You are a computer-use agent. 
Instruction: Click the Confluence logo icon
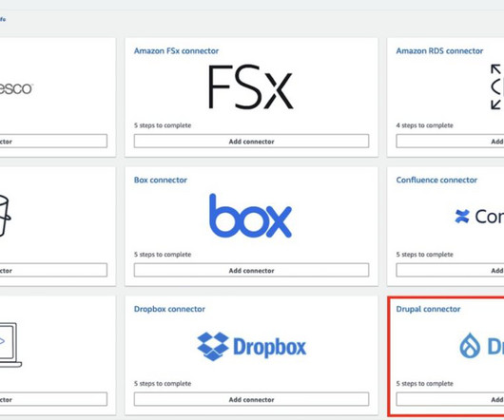pos(462,216)
